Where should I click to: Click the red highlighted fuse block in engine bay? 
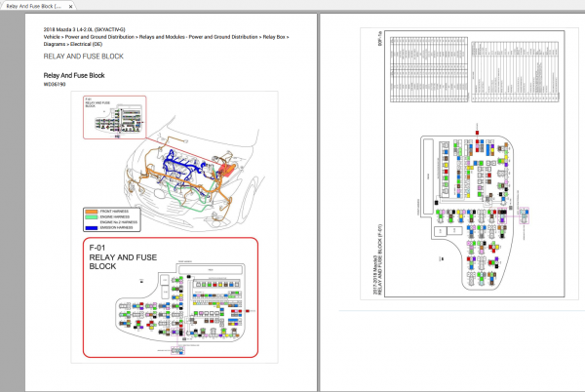226,170
